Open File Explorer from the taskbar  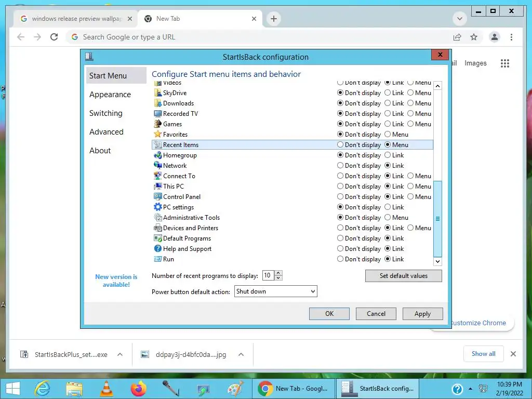pos(74,388)
